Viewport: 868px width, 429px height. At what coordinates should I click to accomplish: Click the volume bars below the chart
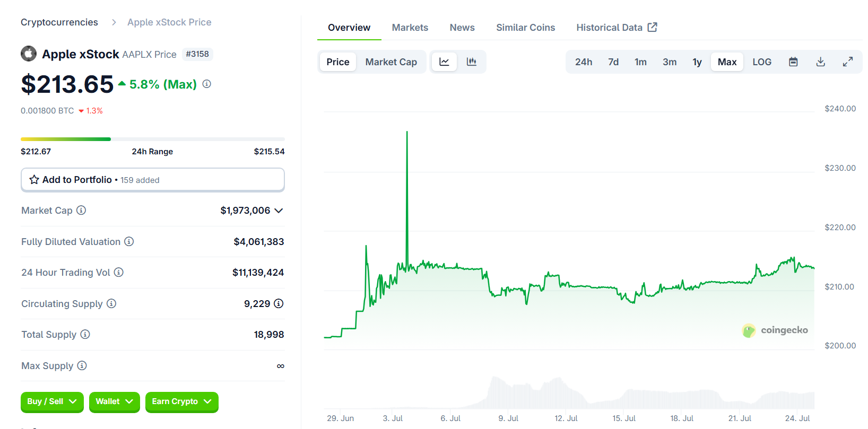tap(569, 392)
